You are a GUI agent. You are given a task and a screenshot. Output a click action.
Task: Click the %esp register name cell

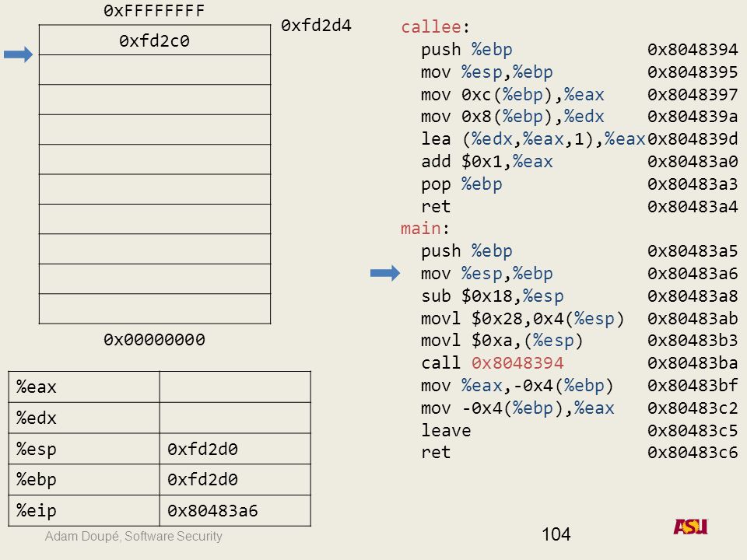(x=84, y=449)
